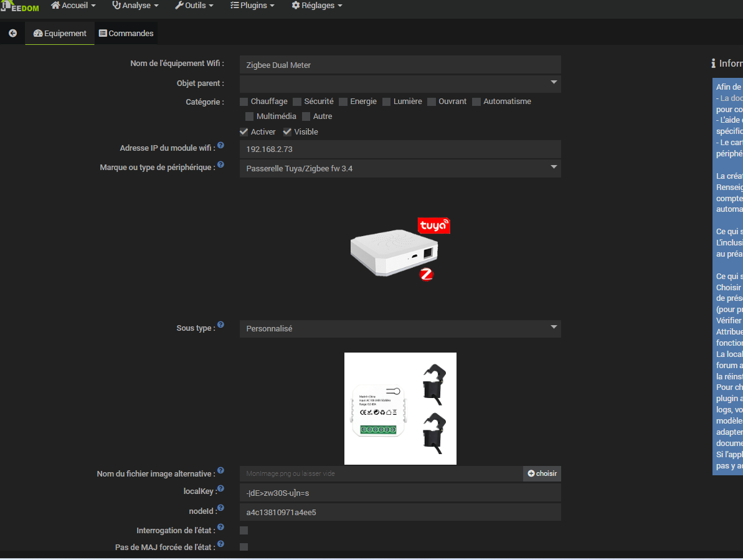This screenshot has height=560, width=743.
Task: Click the Nom de l'équipement Wifi field
Action: pyautogui.click(x=400, y=65)
